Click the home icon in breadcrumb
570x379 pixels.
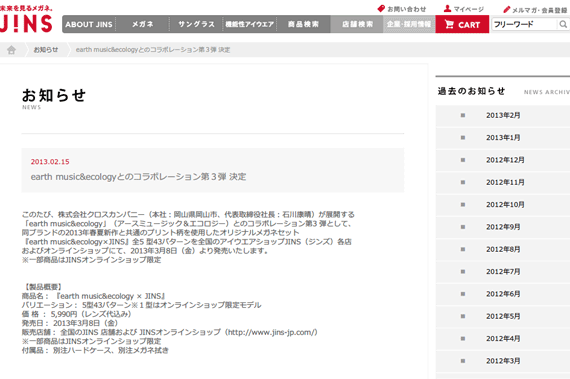tap(12, 50)
